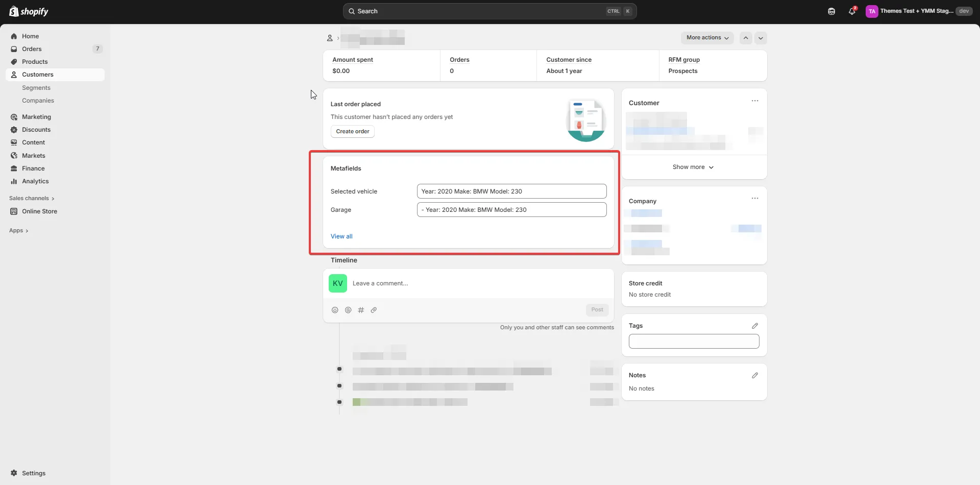Open Orders in the sidebar

click(32, 49)
